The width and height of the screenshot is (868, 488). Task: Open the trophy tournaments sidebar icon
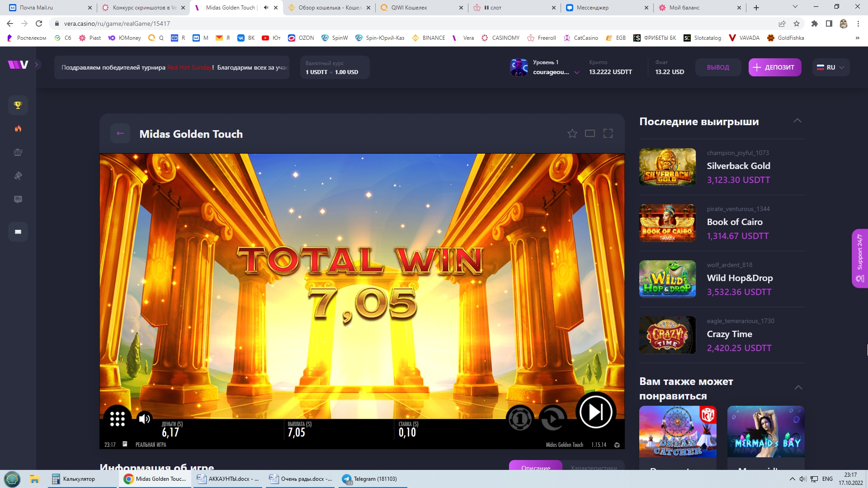pos(18,105)
